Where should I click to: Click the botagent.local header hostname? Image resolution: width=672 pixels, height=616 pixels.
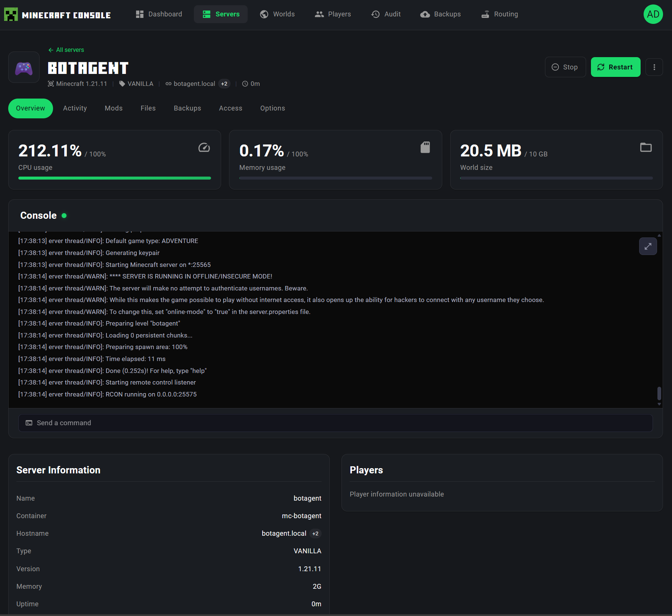(190, 84)
